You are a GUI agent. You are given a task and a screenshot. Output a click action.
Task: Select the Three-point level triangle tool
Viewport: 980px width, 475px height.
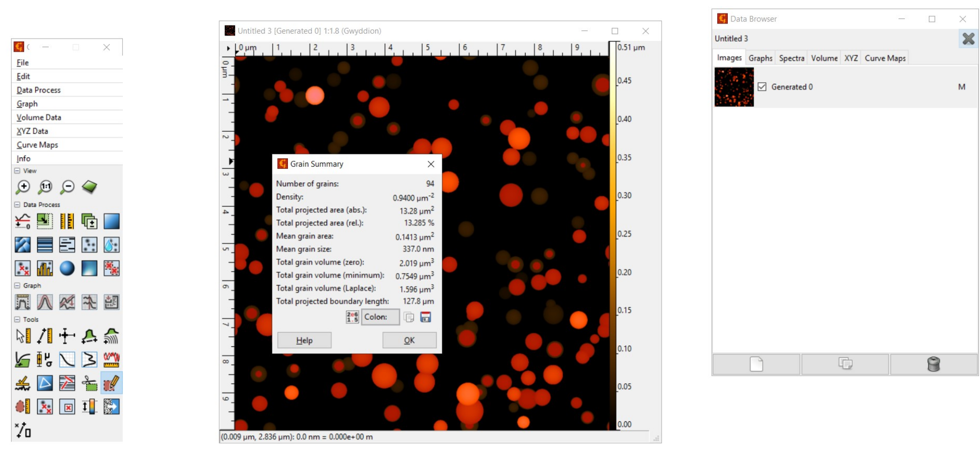(x=45, y=383)
